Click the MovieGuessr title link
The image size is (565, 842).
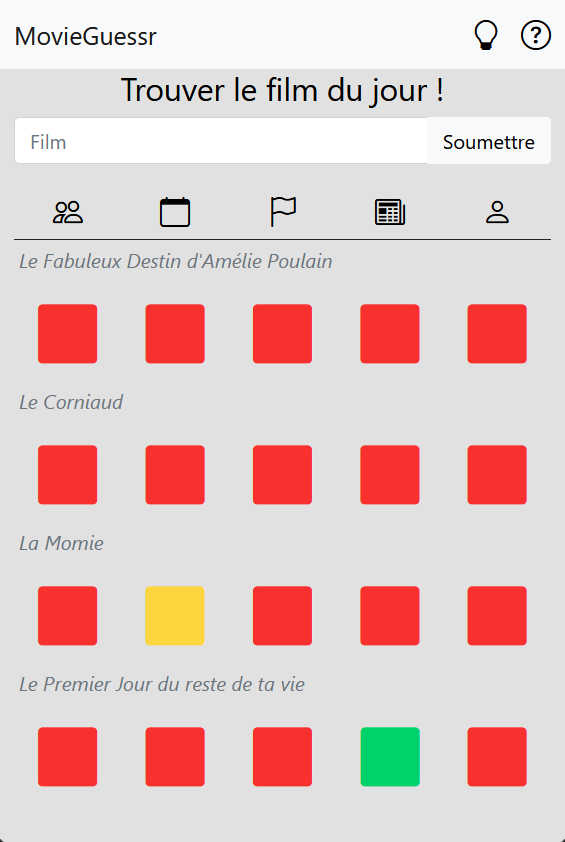[85, 37]
